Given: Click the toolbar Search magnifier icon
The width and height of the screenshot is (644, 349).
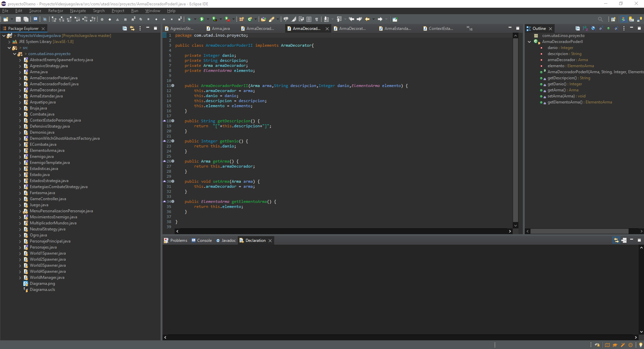Looking at the screenshot, I should click(600, 19).
